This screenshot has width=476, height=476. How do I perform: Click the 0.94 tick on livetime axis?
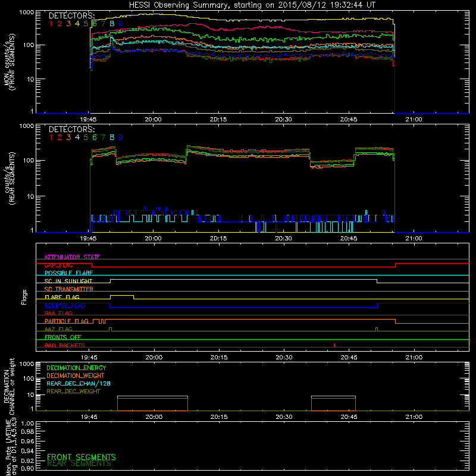coord(27,450)
